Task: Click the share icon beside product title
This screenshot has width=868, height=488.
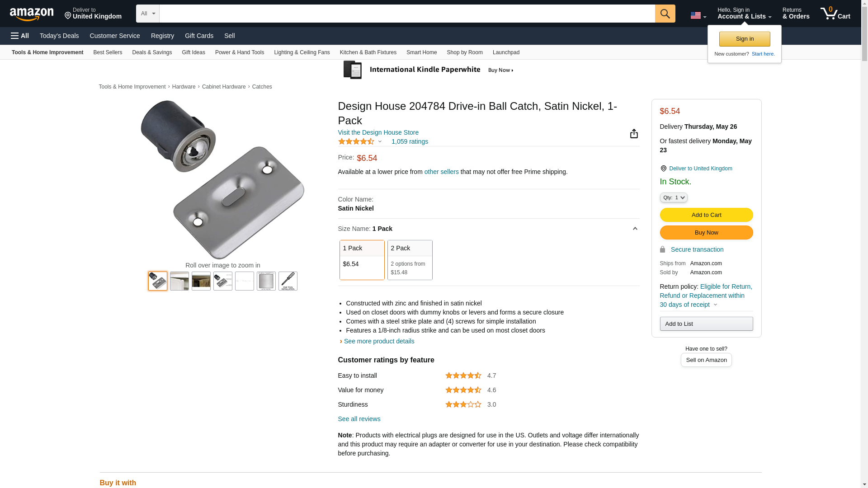Action: (634, 133)
